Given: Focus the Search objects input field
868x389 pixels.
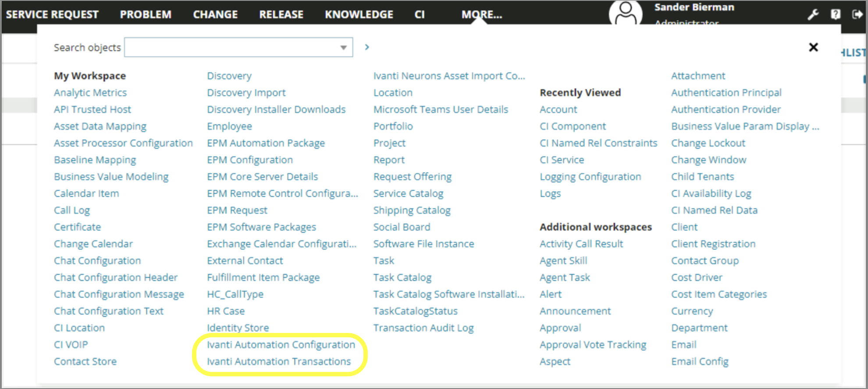Looking at the screenshot, I should pyautogui.click(x=238, y=47).
